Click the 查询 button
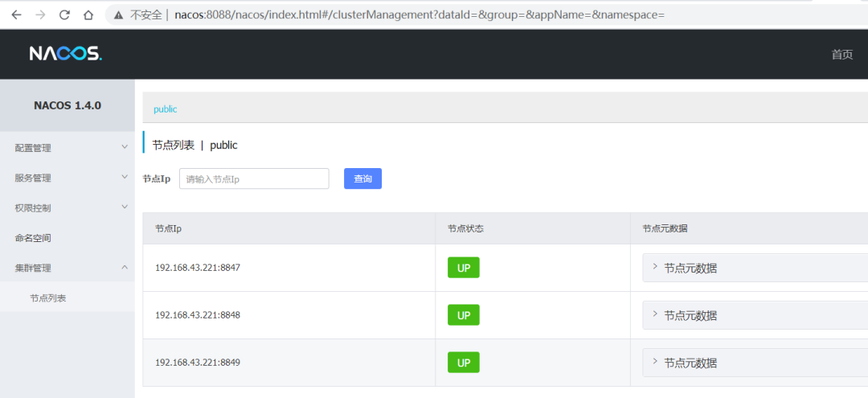868x398 pixels. tap(362, 178)
